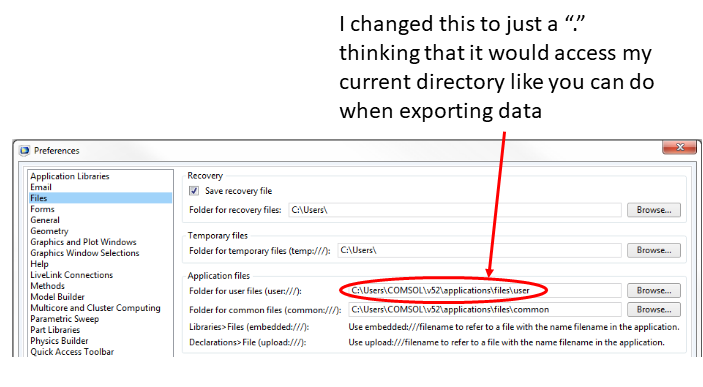Select Application Libraries in preferences list

70,176
